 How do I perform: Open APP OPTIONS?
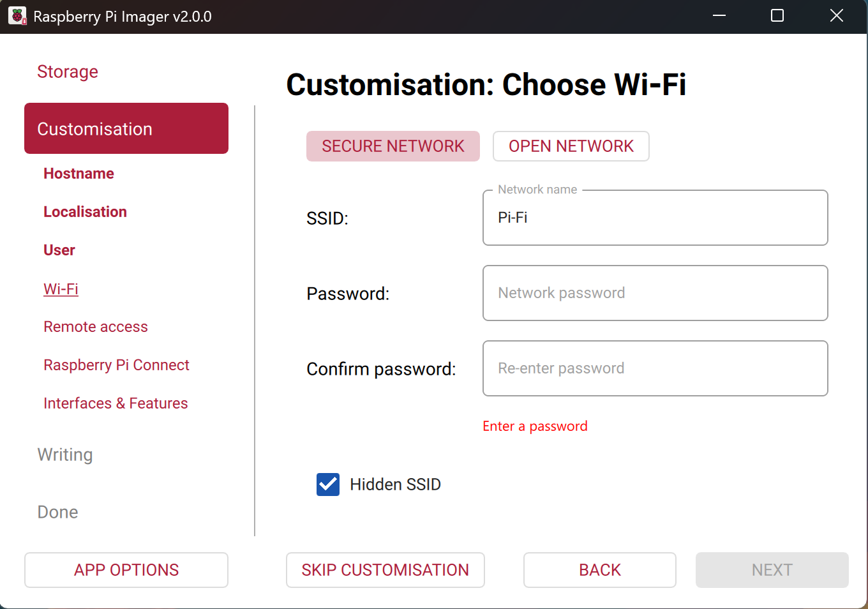126,569
